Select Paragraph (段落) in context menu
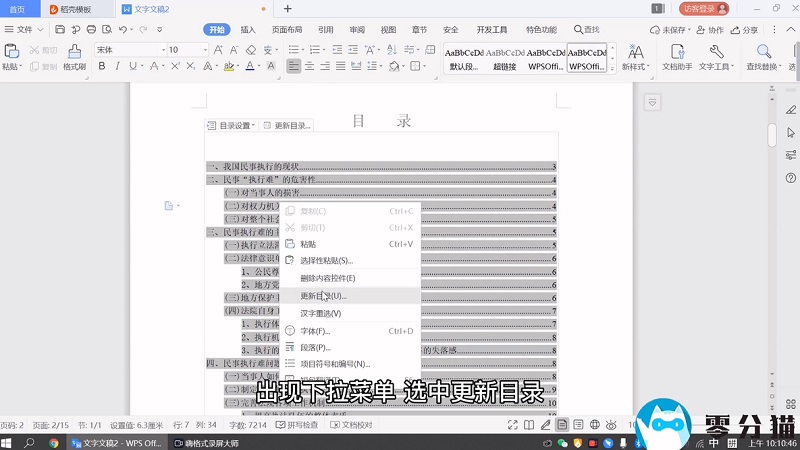This screenshot has width=800, height=450. [315, 347]
